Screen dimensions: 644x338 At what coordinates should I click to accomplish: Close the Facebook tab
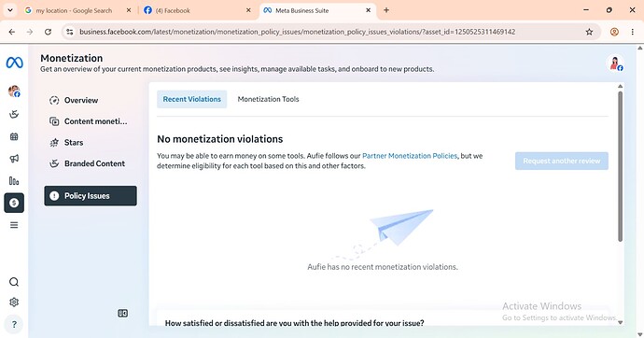[x=248, y=10]
